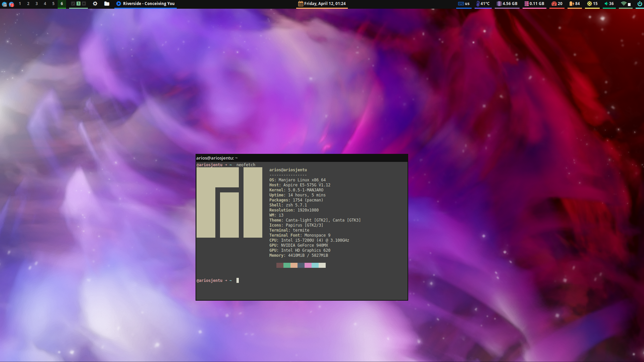Click the Host: Aspire E5-575G V1.12 line
644x362 pixels.
click(x=300, y=185)
